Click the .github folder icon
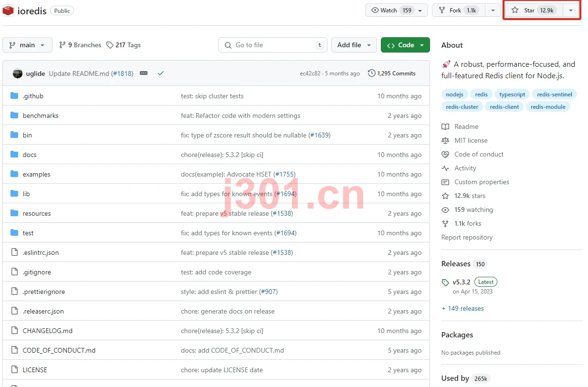 click(x=14, y=96)
